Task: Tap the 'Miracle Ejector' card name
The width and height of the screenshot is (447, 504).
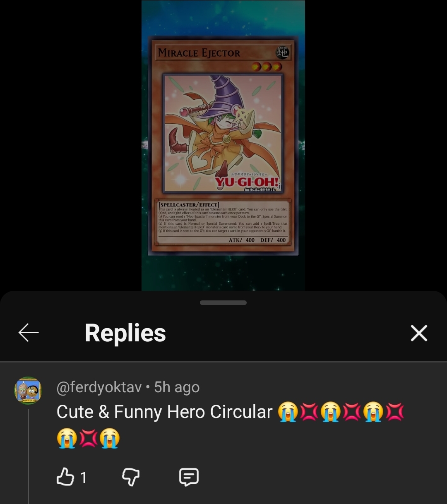Action: 199,53
